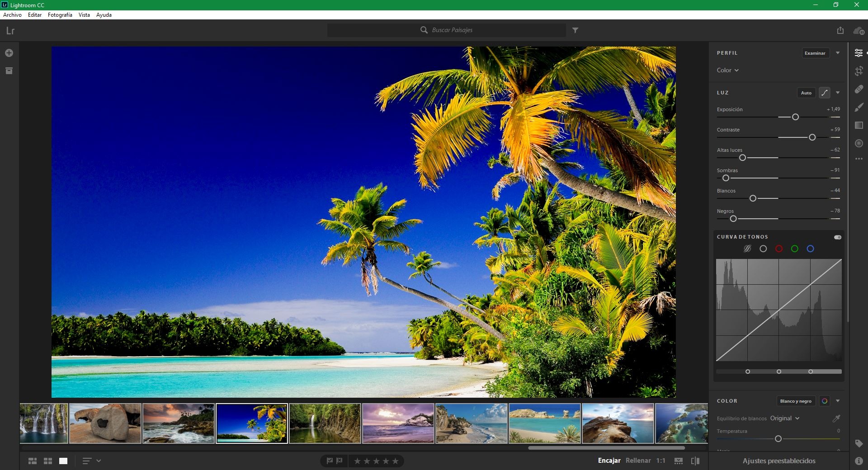The height and width of the screenshot is (470, 868).
Task: Open the Fotografía menu
Action: coord(60,15)
